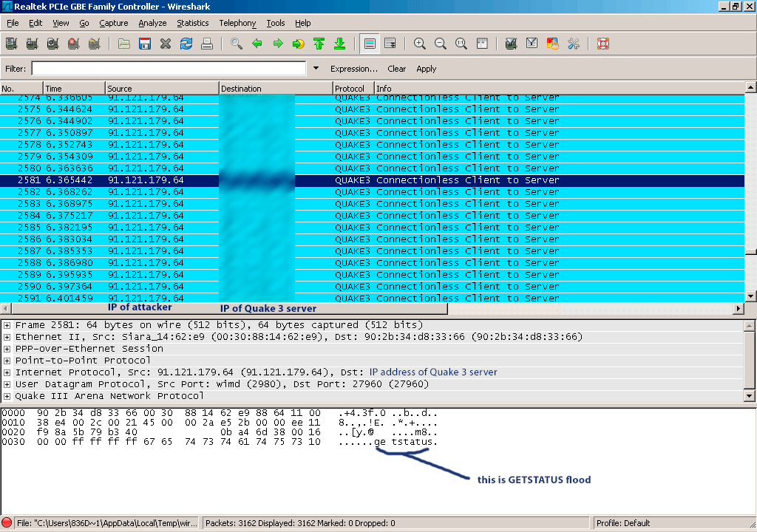Show capture options toolbar icon
This screenshot has width=757, height=532.
(33, 44)
